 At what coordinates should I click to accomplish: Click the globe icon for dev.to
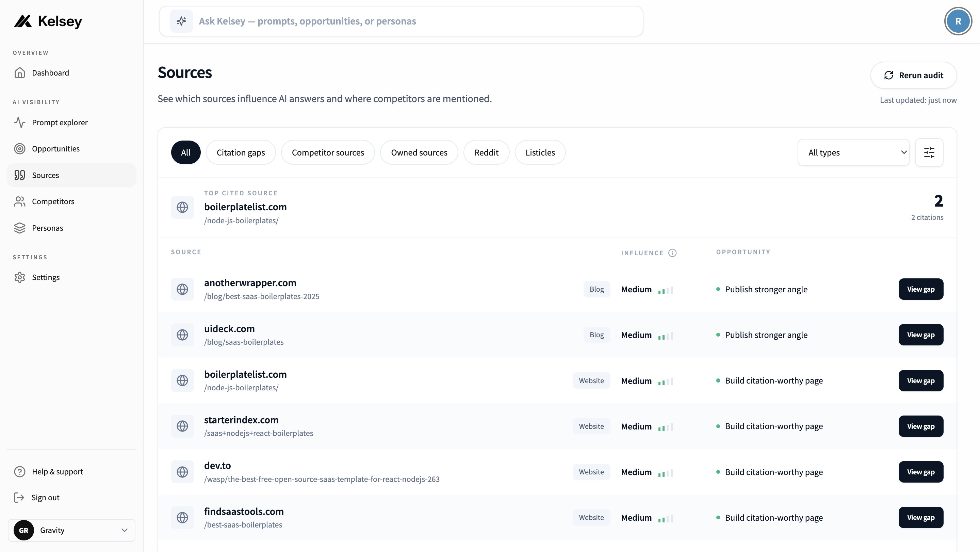click(182, 472)
